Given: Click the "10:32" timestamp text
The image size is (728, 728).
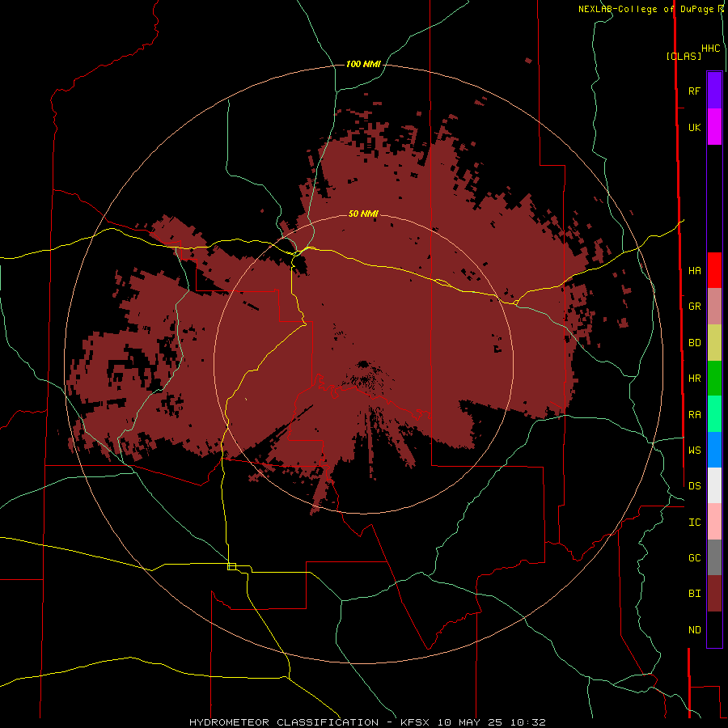Looking at the screenshot, I should (x=528, y=722).
